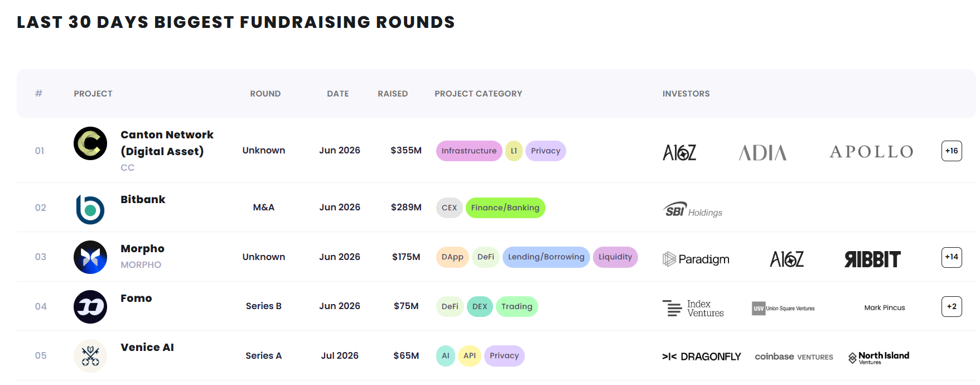Expand the +14 investors for Morpho

[952, 257]
